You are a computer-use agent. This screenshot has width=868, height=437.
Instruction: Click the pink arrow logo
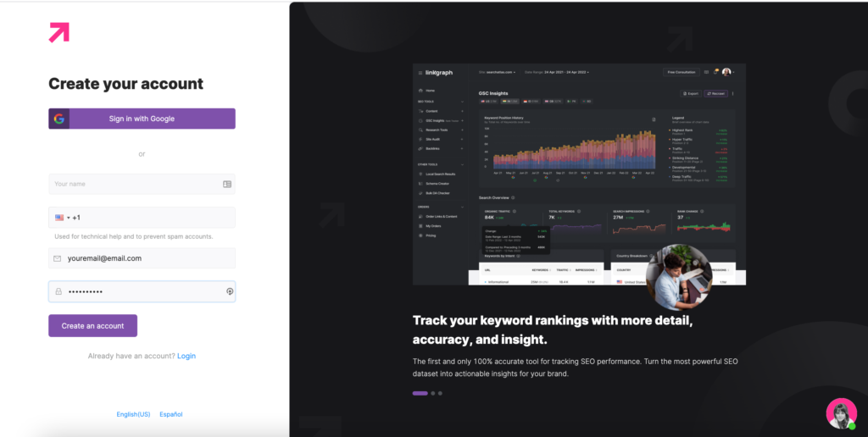click(58, 32)
